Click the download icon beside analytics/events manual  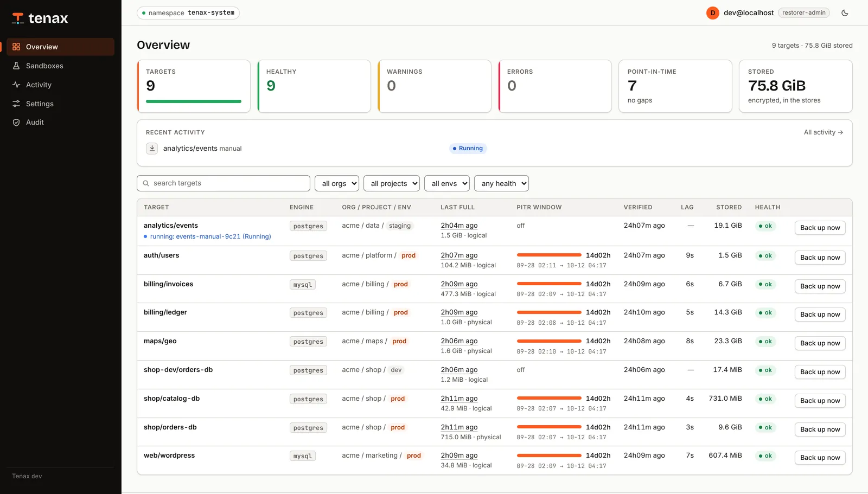pos(152,148)
